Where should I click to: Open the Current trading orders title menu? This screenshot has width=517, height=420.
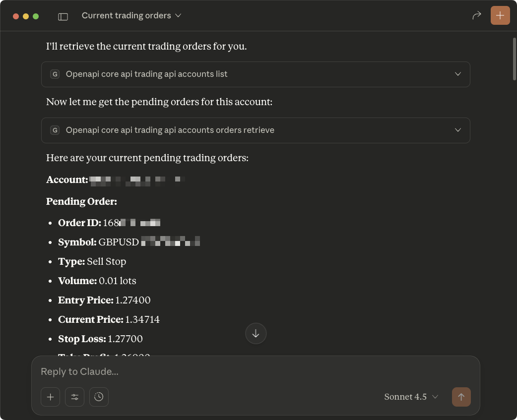[x=131, y=16]
